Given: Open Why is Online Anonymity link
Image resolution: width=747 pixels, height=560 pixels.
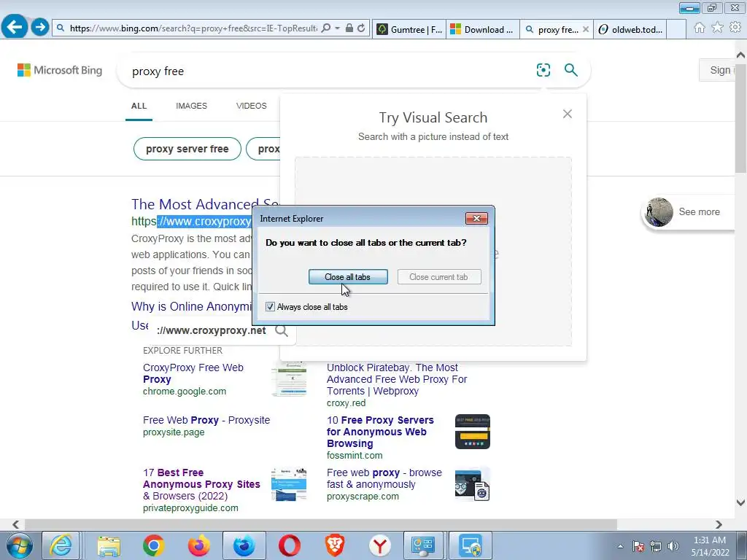Looking at the screenshot, I should tap(191, 307).
